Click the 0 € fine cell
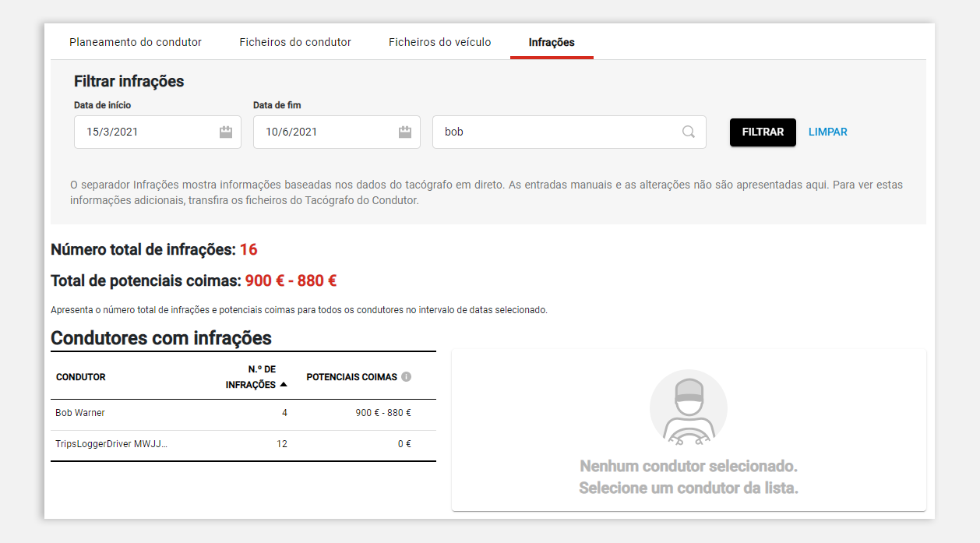Viewport: 980px width, 543px height. click(x=404, y=444)
